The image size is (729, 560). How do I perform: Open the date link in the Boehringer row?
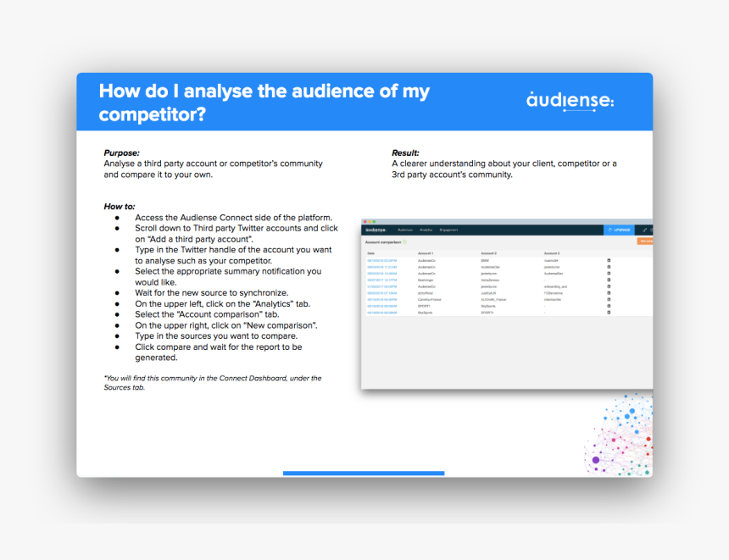[381, 280]
